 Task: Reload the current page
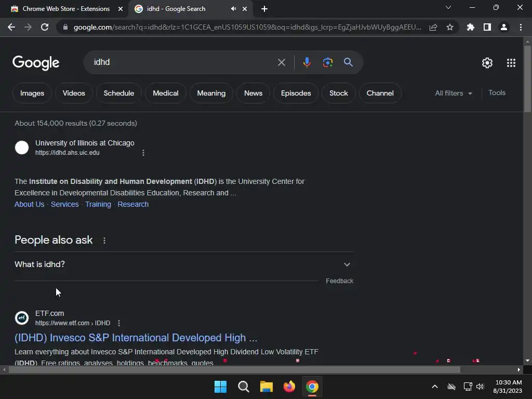click(x=45, y=27)
